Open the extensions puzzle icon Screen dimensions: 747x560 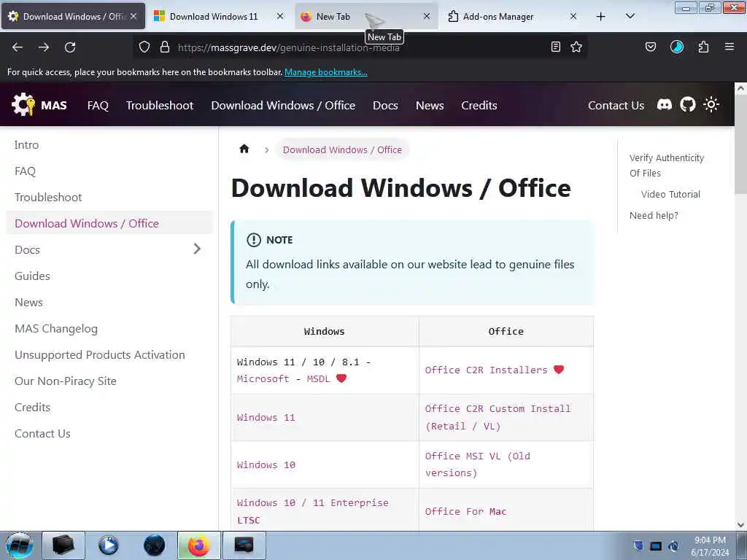[703, 47]
